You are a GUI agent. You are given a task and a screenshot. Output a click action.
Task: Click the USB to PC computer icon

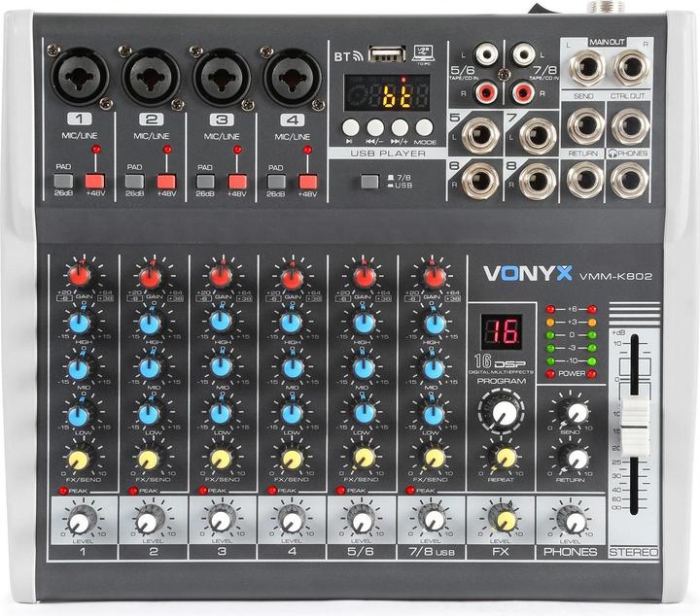423,54
